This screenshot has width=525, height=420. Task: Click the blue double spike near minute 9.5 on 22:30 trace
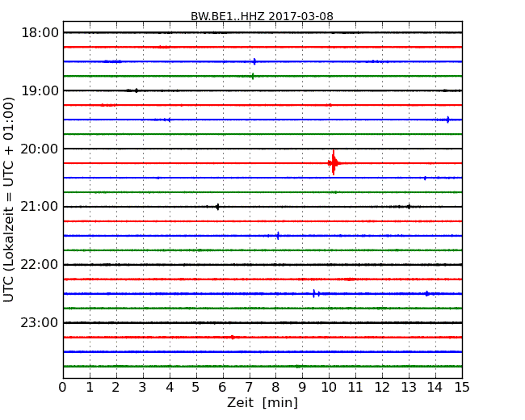(x=316, y=294)
